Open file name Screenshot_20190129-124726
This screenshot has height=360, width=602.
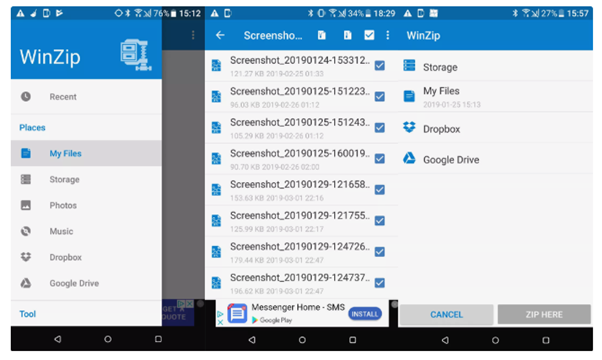pos(300,247)
